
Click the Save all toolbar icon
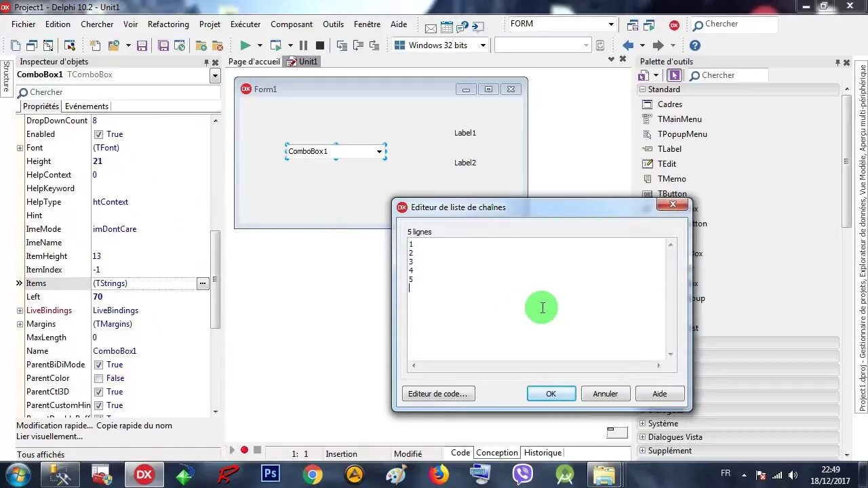click(x=163, y=45)
